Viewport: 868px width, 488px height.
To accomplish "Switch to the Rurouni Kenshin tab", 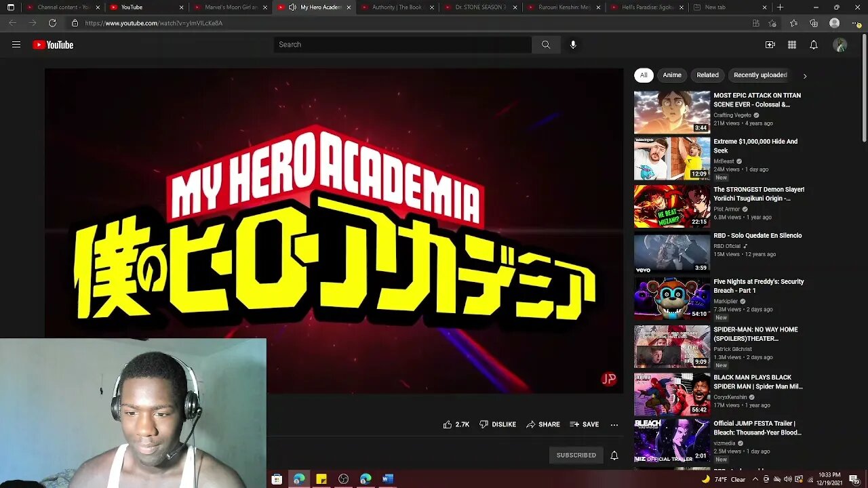I will click(x=564, y=7).
